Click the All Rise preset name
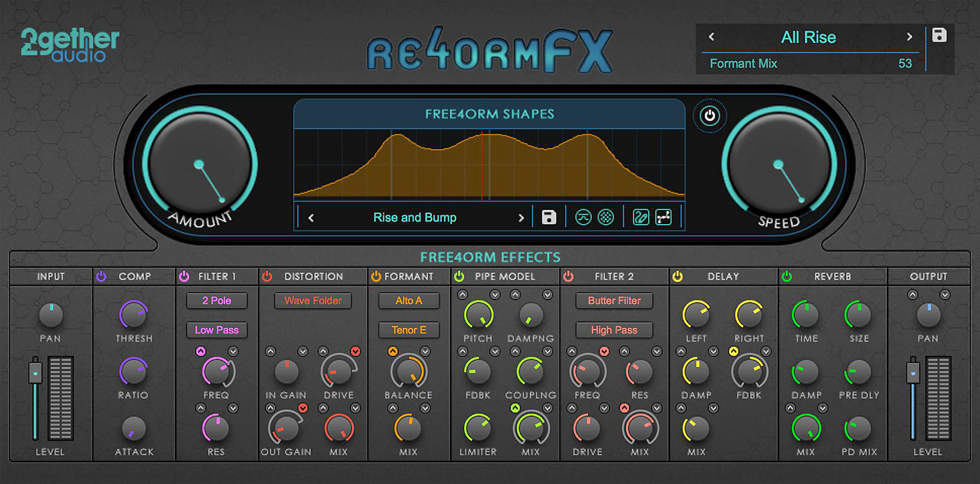The height and width of the screenshot is (484, 980). pyautogui.click(x=808, y=37)
